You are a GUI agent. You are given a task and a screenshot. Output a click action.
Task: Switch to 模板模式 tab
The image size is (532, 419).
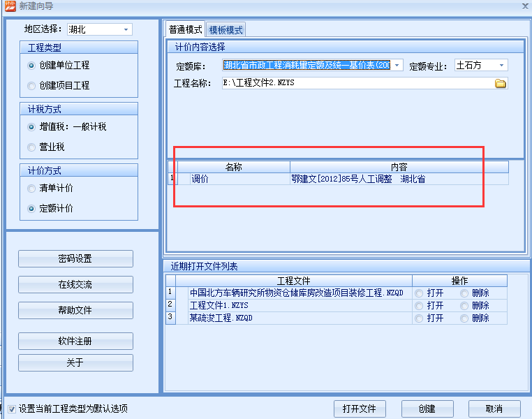click(226, 30)
